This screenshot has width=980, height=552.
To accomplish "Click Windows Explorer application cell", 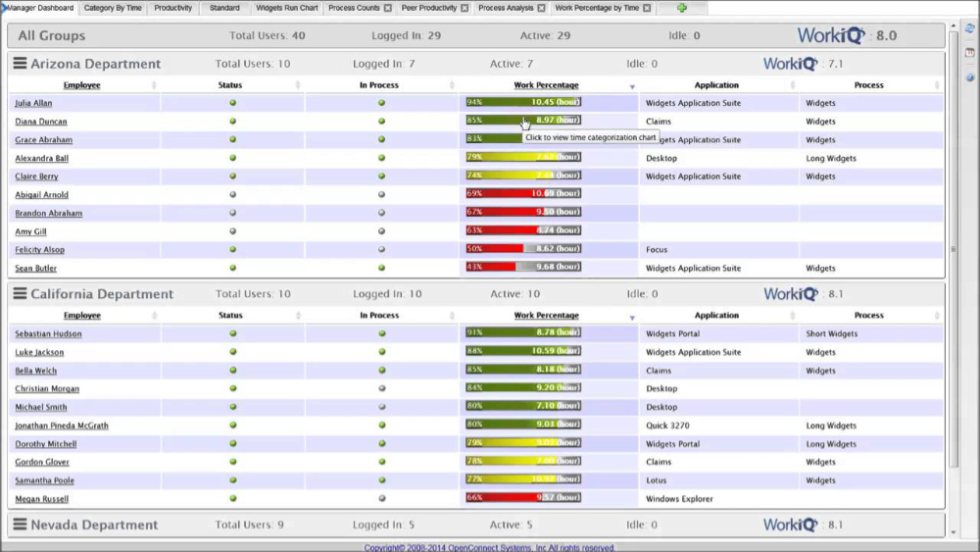I will click(x=679, y=499).
